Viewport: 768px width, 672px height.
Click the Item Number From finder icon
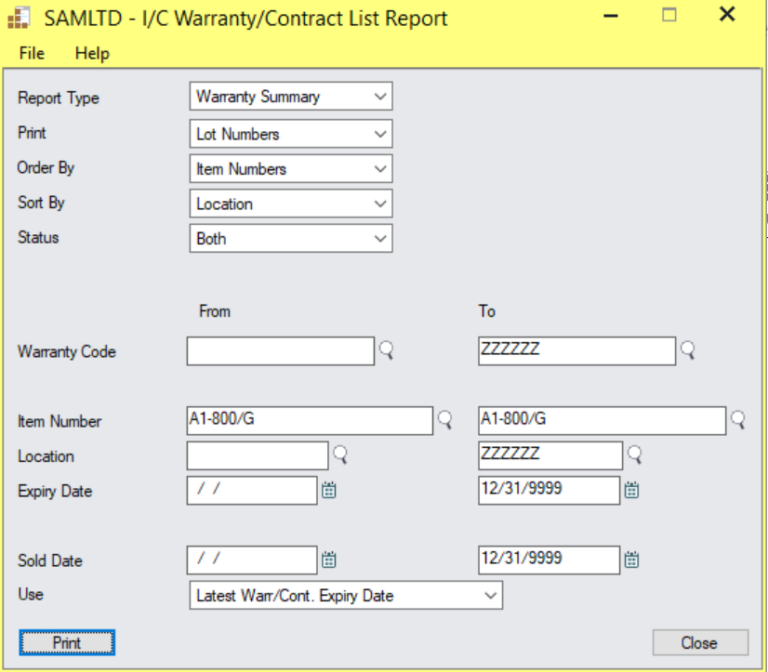445,420
